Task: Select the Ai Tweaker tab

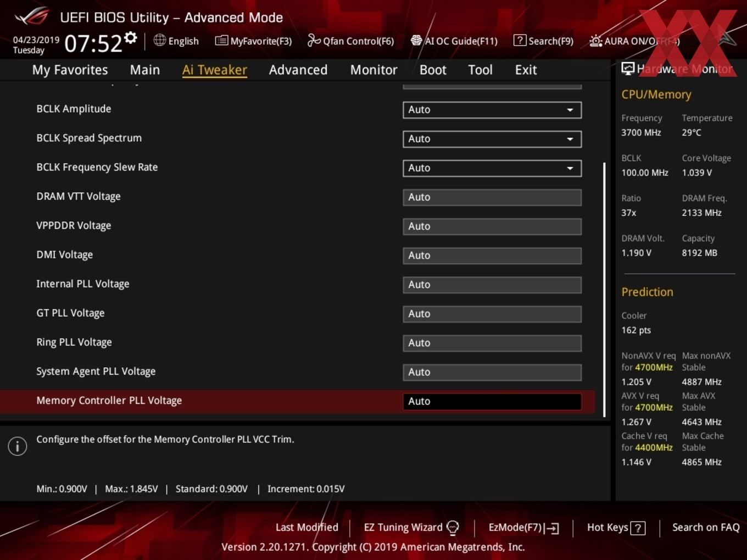Action: pos(215,70)
